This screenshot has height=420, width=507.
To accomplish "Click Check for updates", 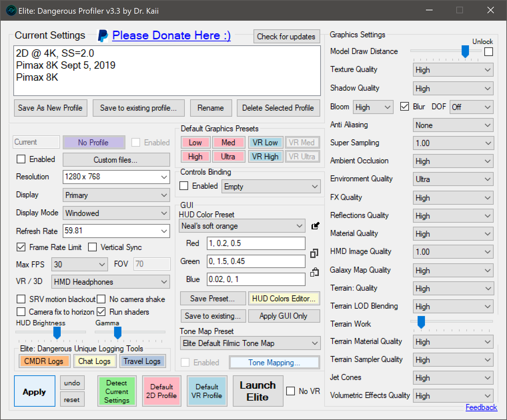I will 286,37.
